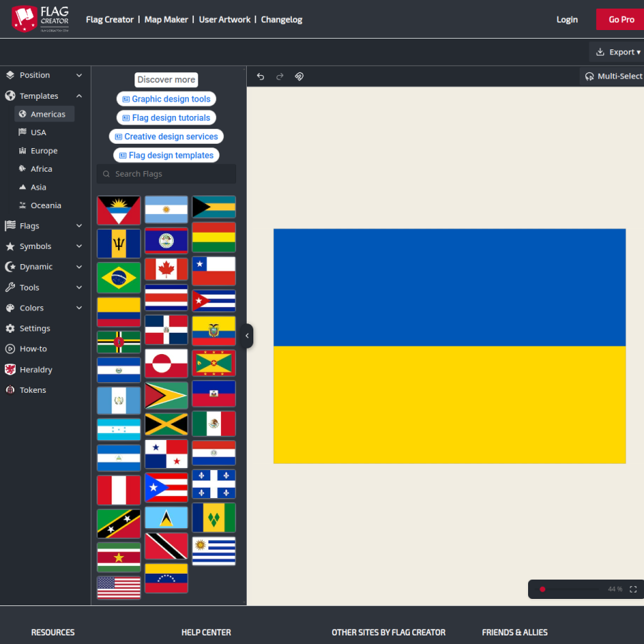The height and width of the screenshot is (644, 644).
Task: Open the USA templates category
Action: [33, 132]
